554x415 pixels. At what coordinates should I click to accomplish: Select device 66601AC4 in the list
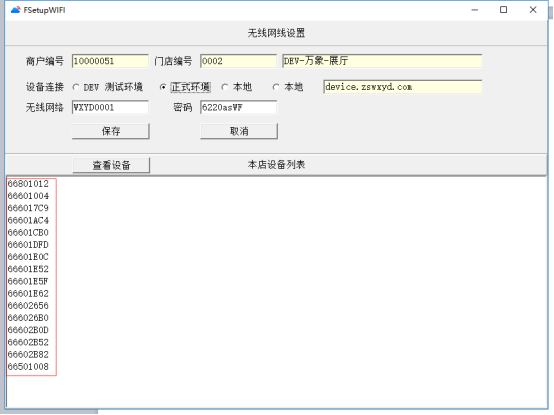coord(28,220)
